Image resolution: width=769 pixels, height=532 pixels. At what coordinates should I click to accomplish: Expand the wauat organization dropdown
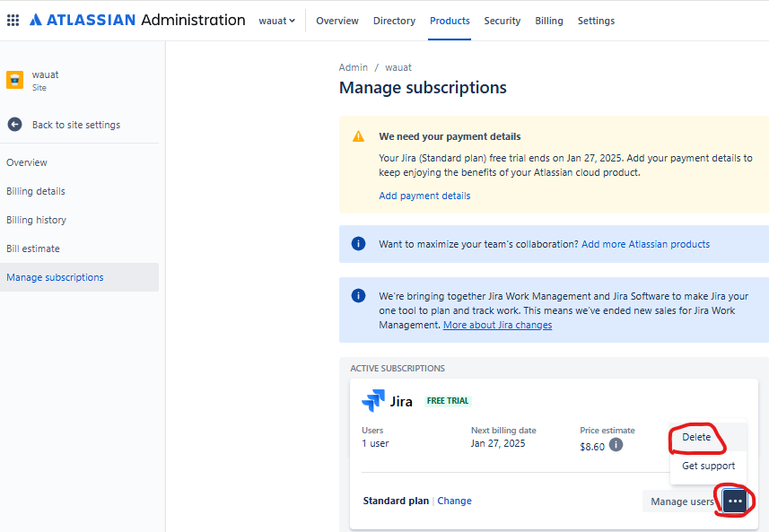pyautogui.click(x=277, y=21)
